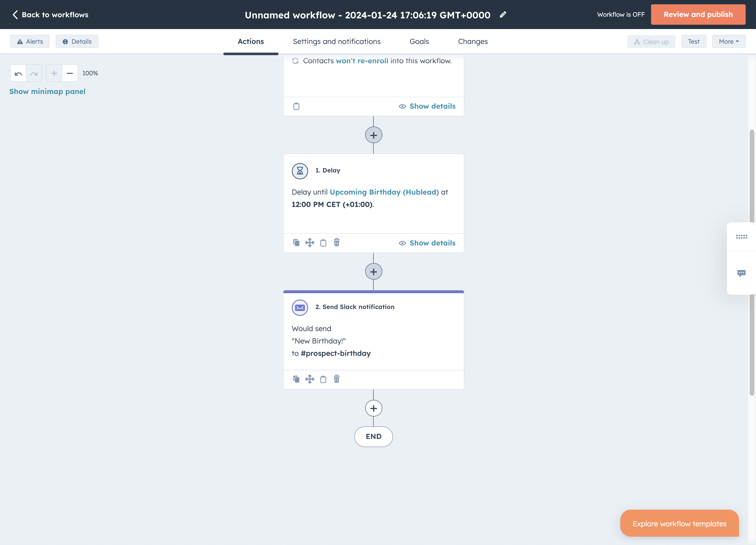Open the workflow Details button
This screenshot has height=545, width=756.
pos(77,41)
